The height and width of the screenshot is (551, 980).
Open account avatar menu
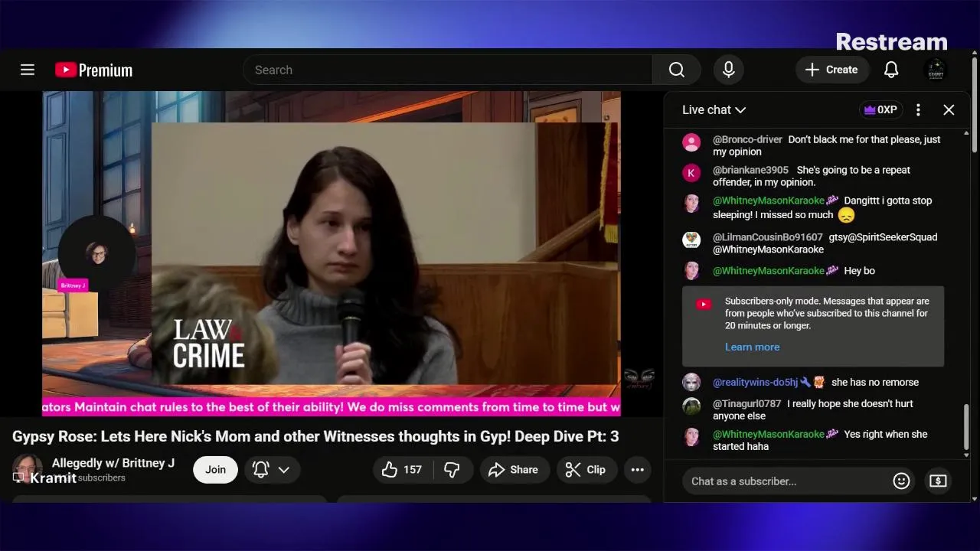pos(935,70)
